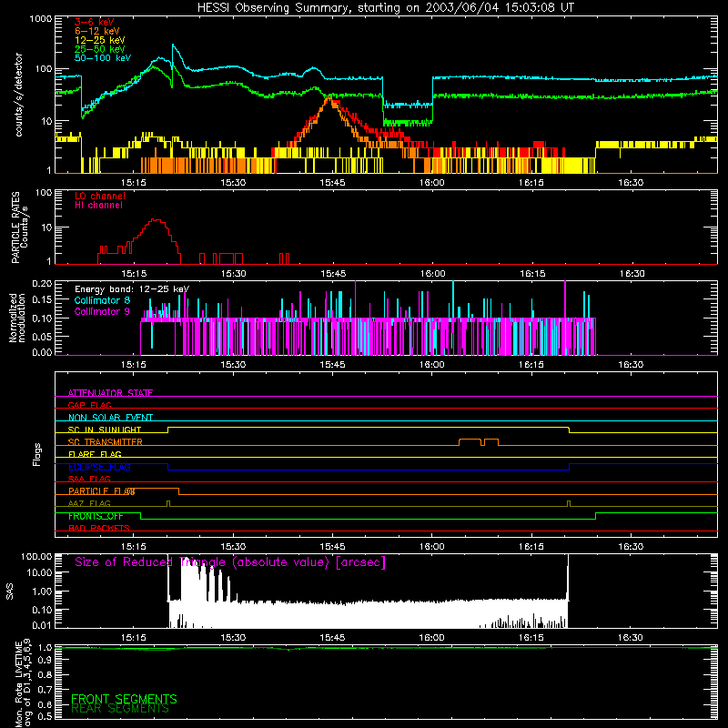The width and height of the screenshot is (728, 728).
Task: Click the FLARE FLAG label
Action: 95,454
